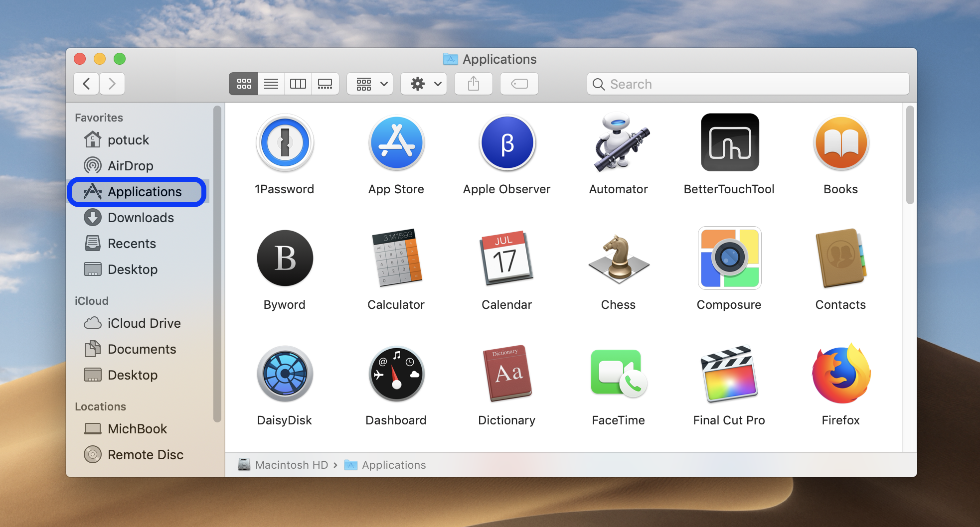Open the Share menu

[x=473, y=84]
